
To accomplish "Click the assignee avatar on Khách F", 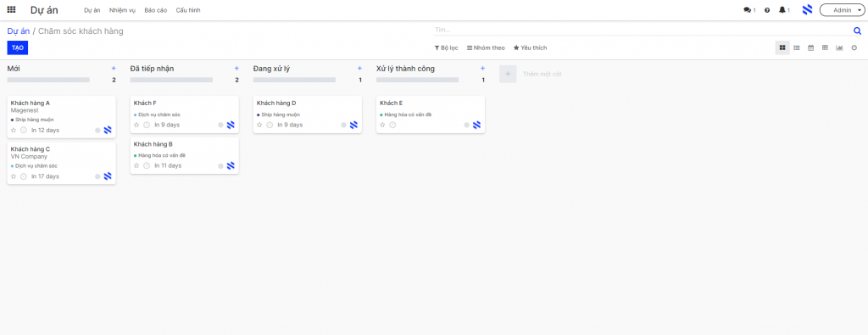I will click(x=231, y=125).
